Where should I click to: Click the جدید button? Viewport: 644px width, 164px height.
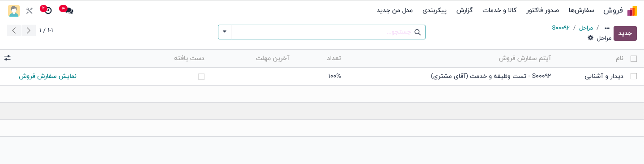point(625,34)
